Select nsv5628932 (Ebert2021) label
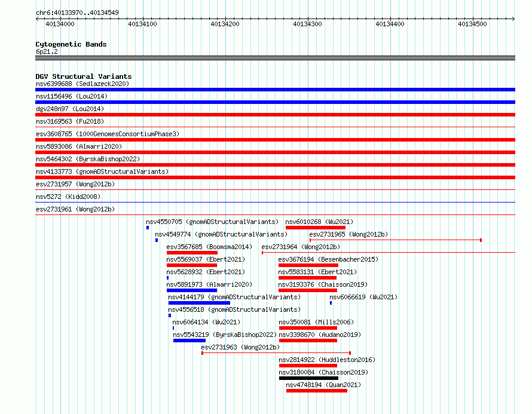The width and height of the screenshot is (532, 414). tap(206, 272)
